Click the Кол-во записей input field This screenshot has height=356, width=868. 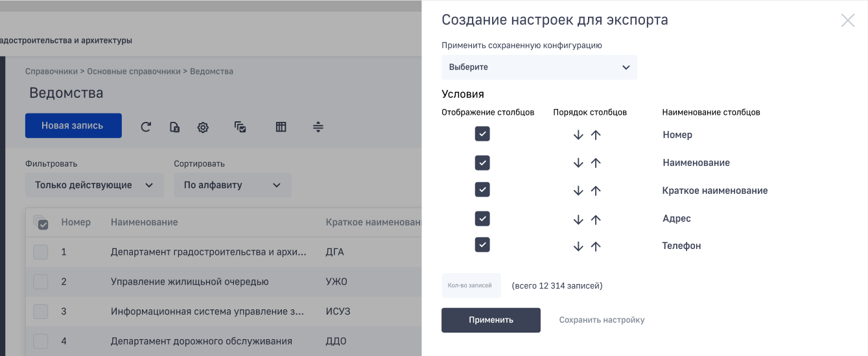click(x=471, y=285)
